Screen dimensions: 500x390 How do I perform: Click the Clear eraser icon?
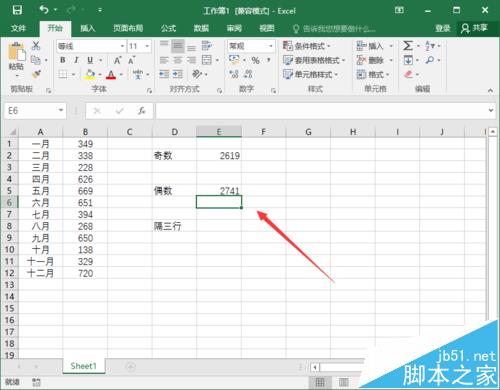408,74
